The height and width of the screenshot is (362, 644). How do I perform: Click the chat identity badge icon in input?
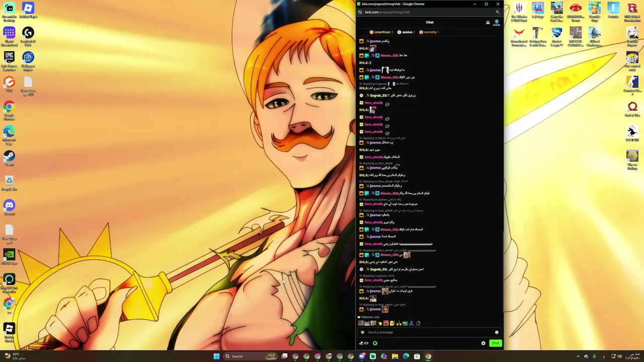click(x=362, y=332)
